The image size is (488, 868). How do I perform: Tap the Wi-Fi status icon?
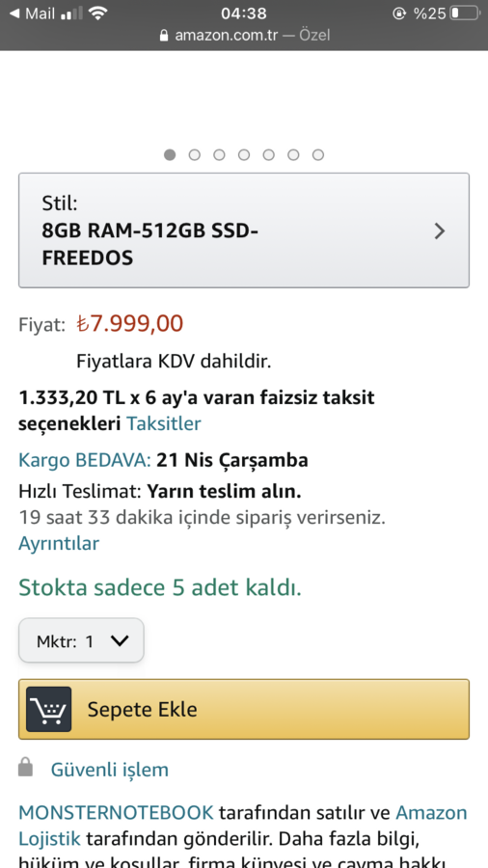(98, 13)
